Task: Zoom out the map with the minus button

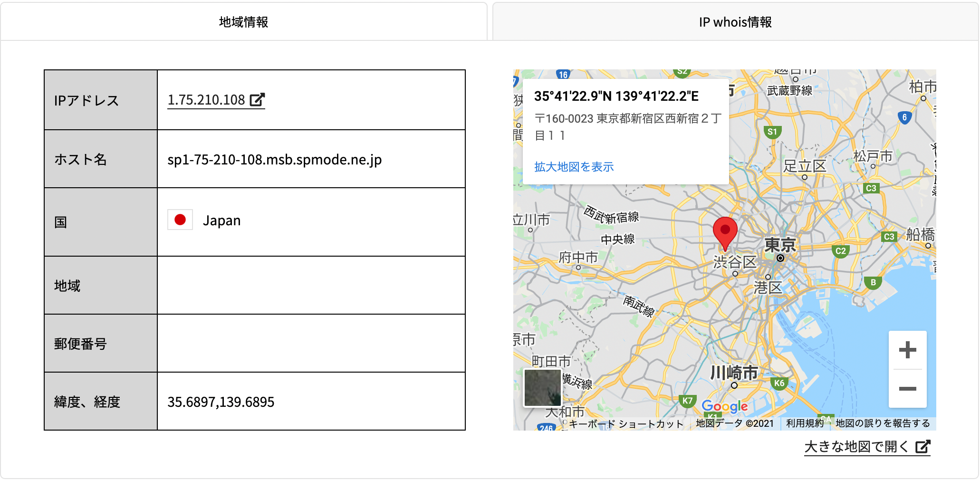Action: [907, 388]
